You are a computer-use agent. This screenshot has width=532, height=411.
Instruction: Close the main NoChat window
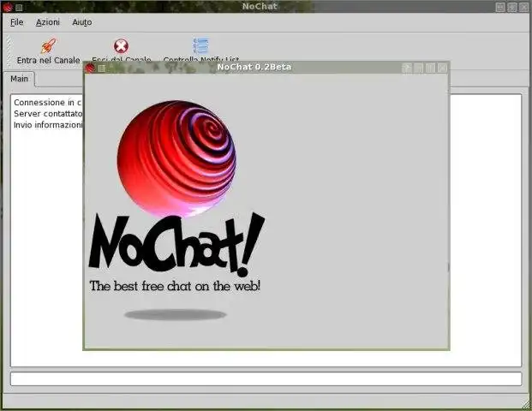(x=524, y=7)
